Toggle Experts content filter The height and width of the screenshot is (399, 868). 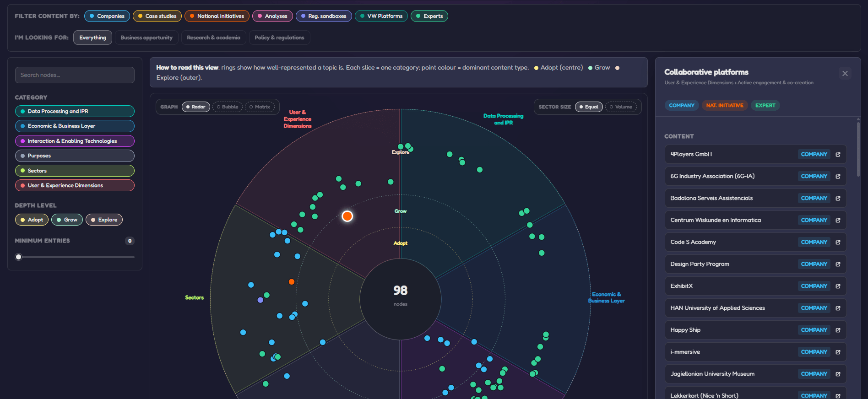(429, 16)
